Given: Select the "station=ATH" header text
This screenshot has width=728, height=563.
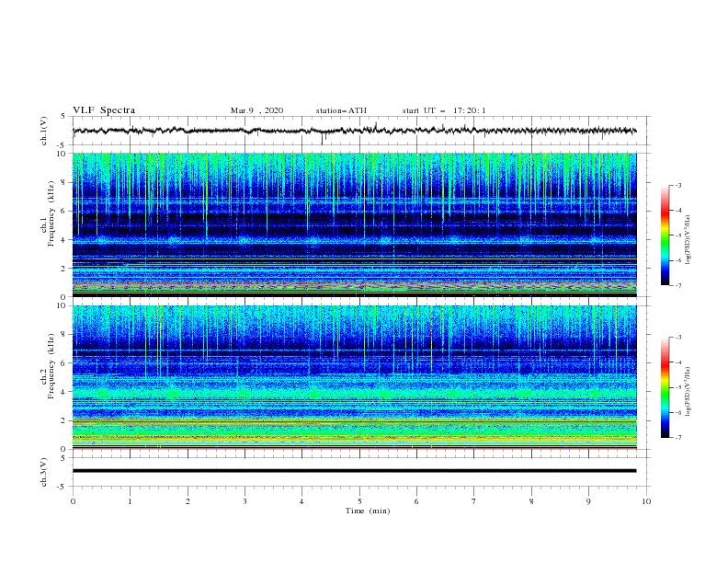Looking at the screenshot, I should point(341,110).
